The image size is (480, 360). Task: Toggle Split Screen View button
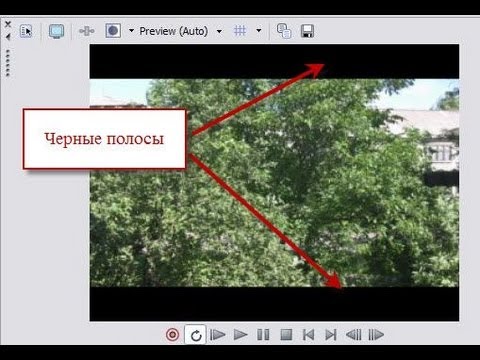point(113,31)
